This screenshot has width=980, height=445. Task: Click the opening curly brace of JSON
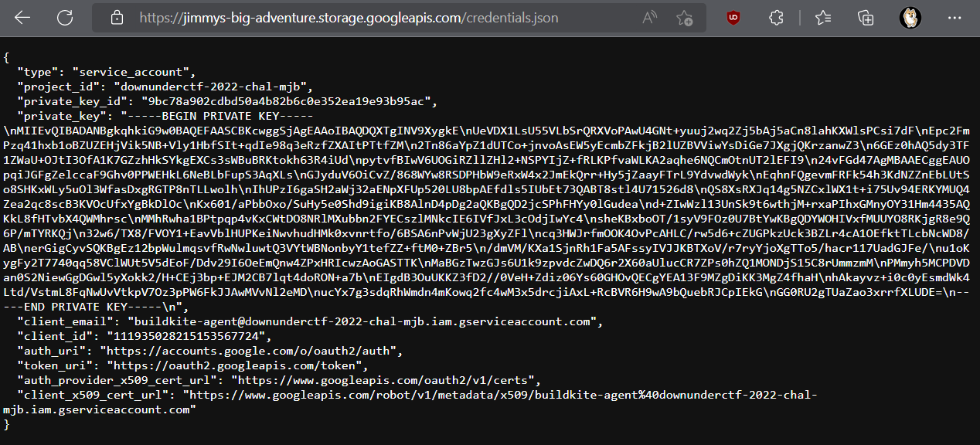[x=6, y=57]
